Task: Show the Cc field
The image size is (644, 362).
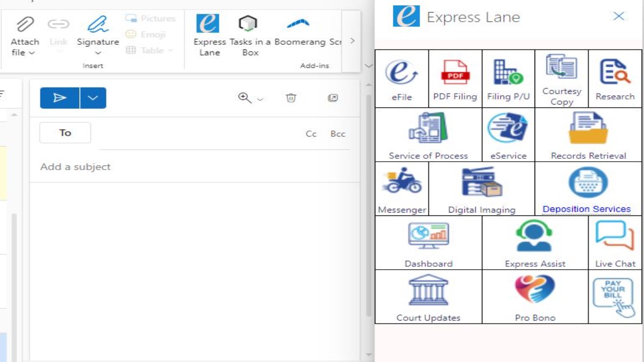Action: pyautogui.click(x=311, y=134)
